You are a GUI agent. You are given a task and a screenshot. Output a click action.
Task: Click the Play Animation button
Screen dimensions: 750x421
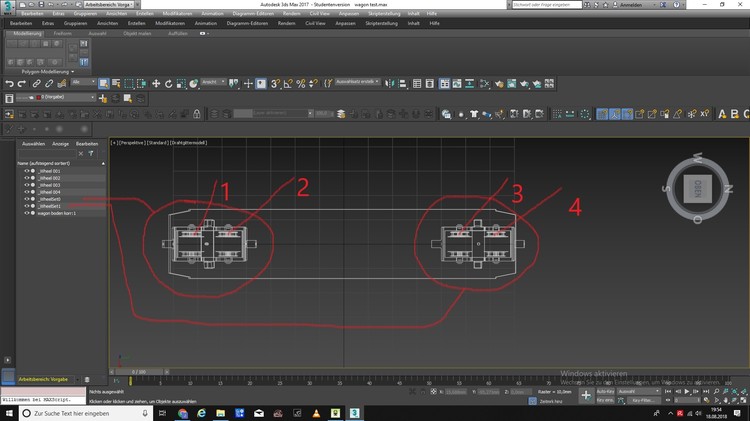[x=687, y=391]
